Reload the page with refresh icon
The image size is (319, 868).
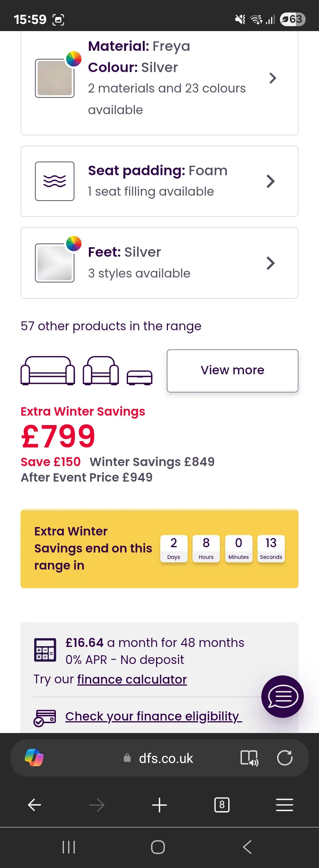click(x=284, y=758)
